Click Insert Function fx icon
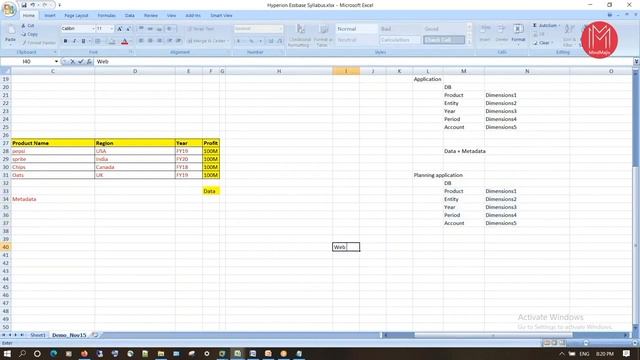This screenshot has height=360, width=640. 89,62
